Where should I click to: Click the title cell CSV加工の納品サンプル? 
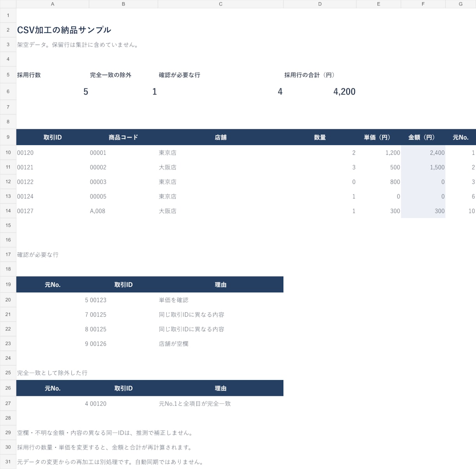pos(64,30)
